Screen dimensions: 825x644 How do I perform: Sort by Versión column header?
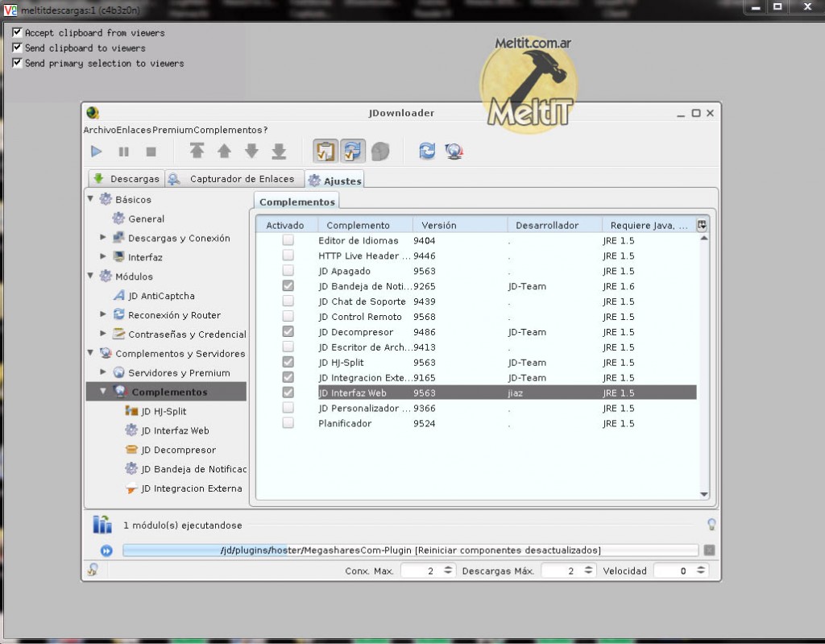(460, 226)
